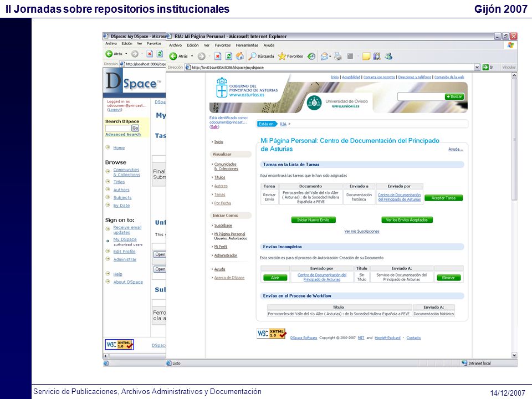Click the forward arrow in RIA window toolbar
532x399 pixels.
pos(202,57)
